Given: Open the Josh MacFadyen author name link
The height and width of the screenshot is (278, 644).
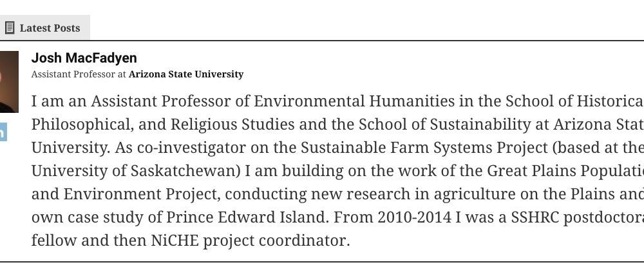Looking at the screenshot, I should 84,59.
